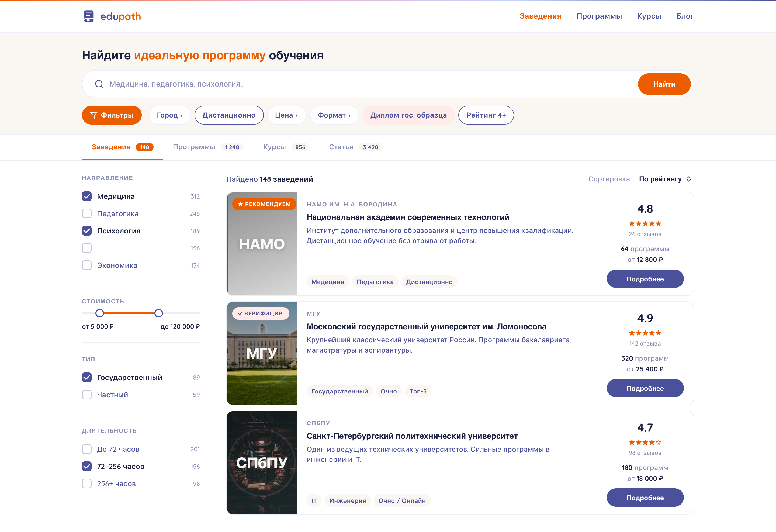This screenshot has height=532, width=776.
Task: Click the search magnifier icon
Action: click(x=99, y=84)
